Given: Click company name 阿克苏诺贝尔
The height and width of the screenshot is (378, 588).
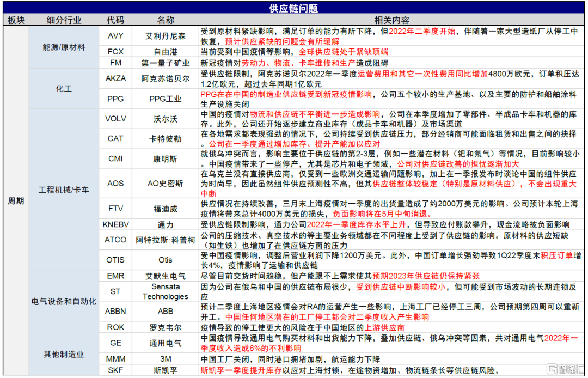Looking at the screenshot, I should [x=166, y=79].
